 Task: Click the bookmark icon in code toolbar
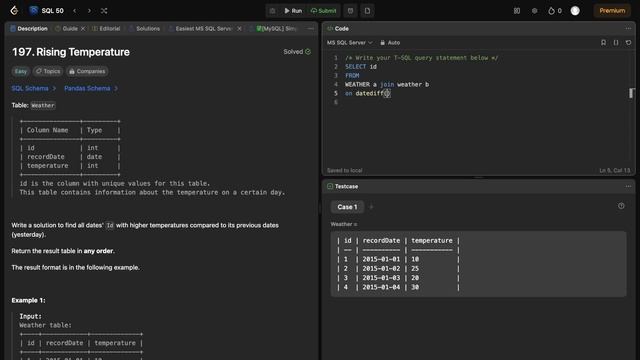click(603, 42)
